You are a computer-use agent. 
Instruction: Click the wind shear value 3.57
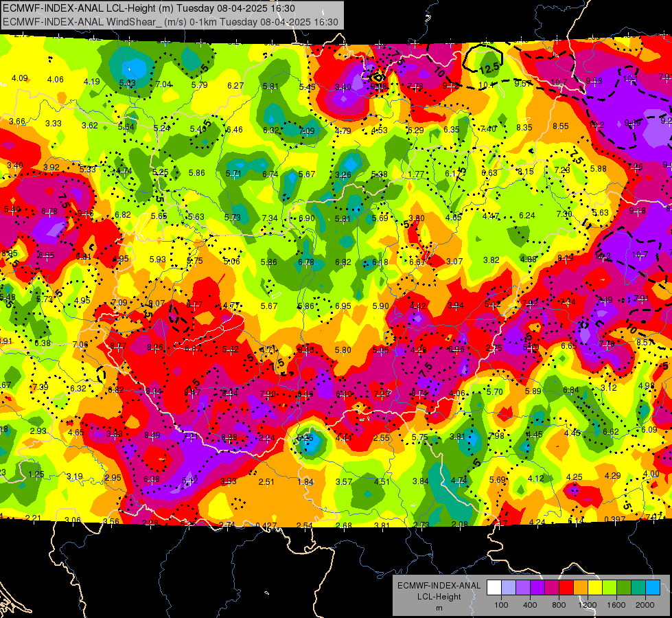tap(344, 481)
